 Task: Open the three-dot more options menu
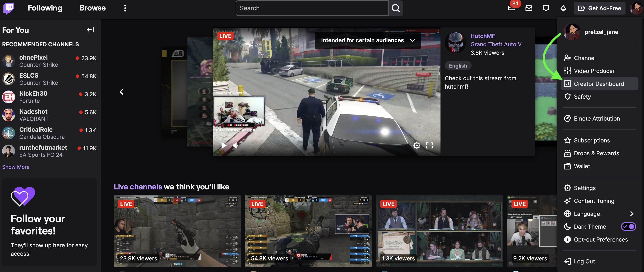point(125,8)
